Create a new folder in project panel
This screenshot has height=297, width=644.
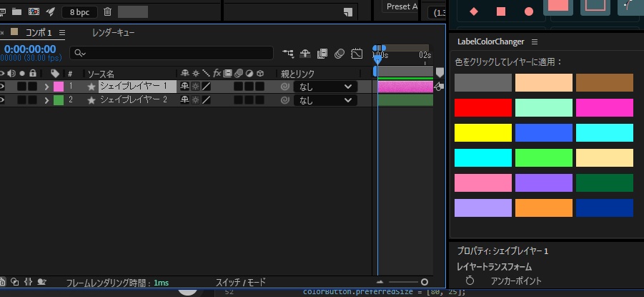[x=16, y=11]
